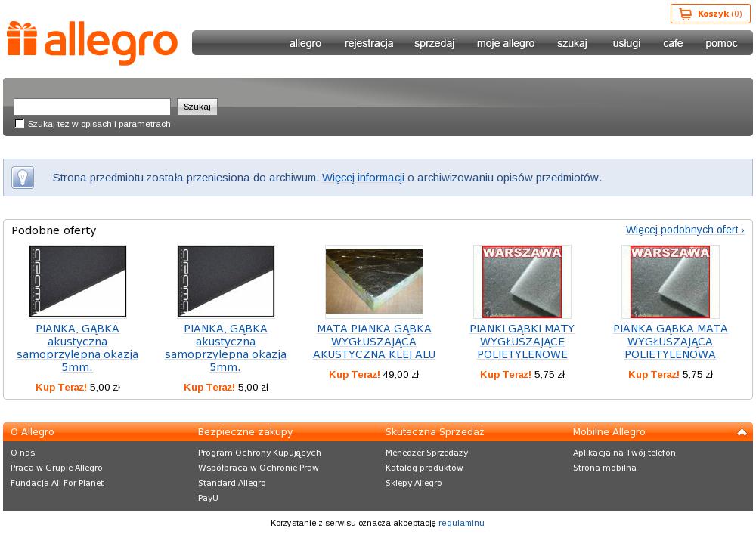The width and height of the screenshot is (756, 538).
Task: Open the sprzedaj menu item
Action: click(x=434, y=43)
